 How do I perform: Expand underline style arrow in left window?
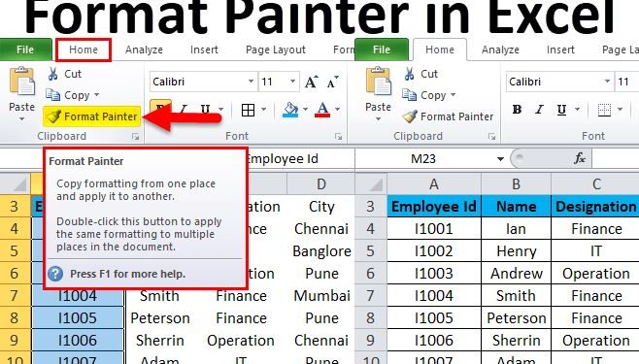220,109
